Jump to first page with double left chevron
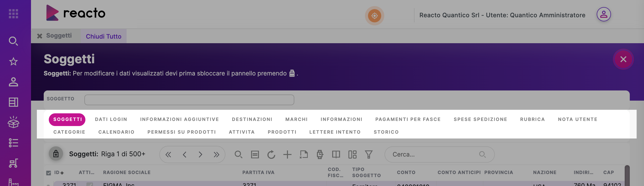Viewport: 644px width, 186px height. 168,154
